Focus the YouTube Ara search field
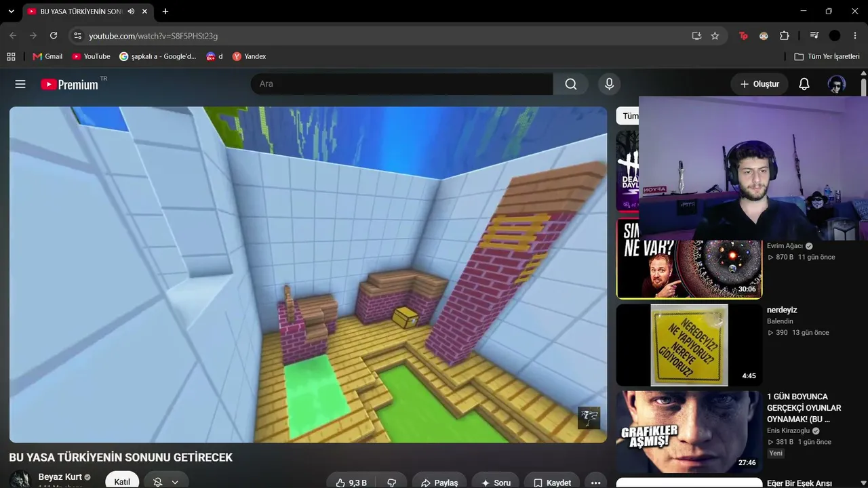The image size is (868, 488). [x=402, y=84]
